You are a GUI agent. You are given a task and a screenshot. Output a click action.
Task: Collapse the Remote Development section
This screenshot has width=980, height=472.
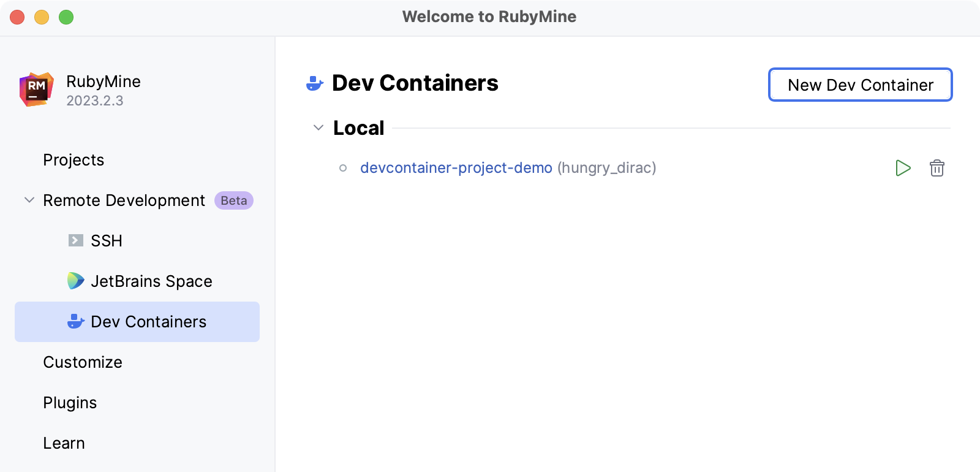click(x=29, y=200)
